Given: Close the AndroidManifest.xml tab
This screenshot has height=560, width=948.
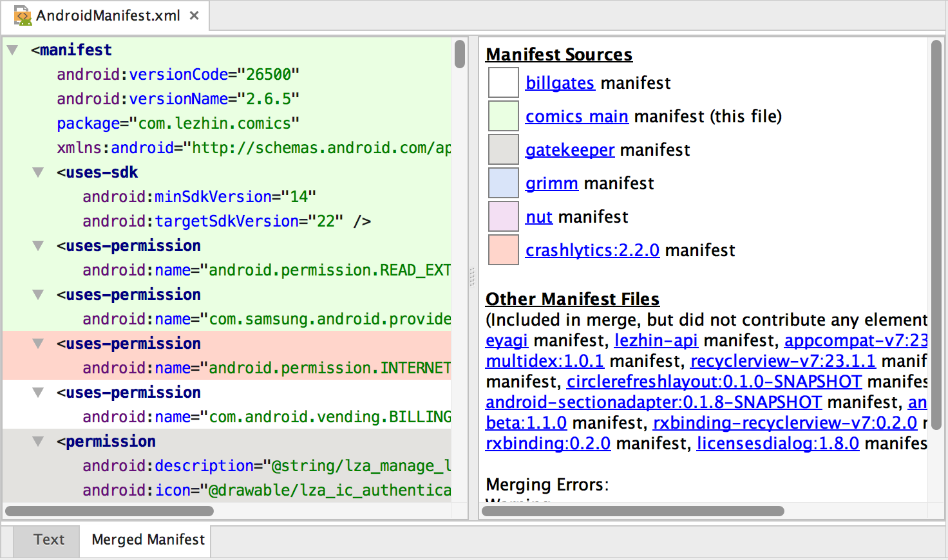Looking at the screenshot, I should click(194, 15).
